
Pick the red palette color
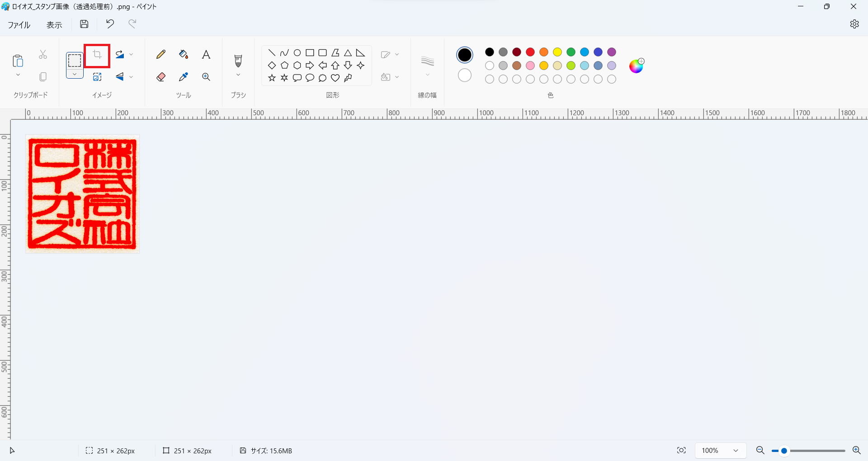(530, 52)
